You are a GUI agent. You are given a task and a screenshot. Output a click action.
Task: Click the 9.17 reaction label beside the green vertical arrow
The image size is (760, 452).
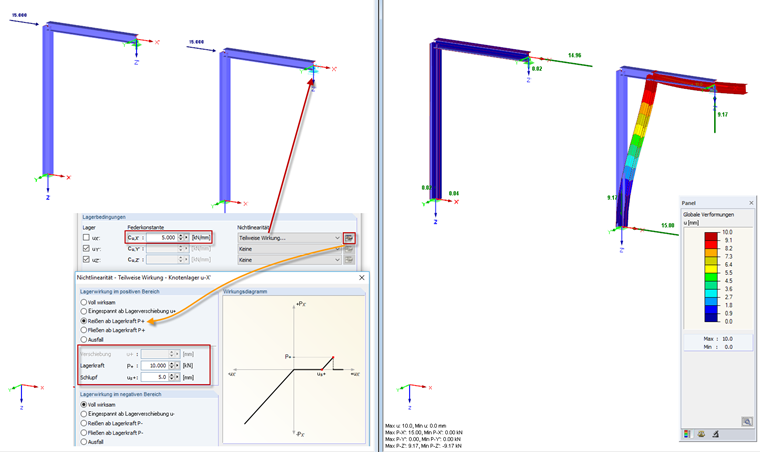click(723, 115)
